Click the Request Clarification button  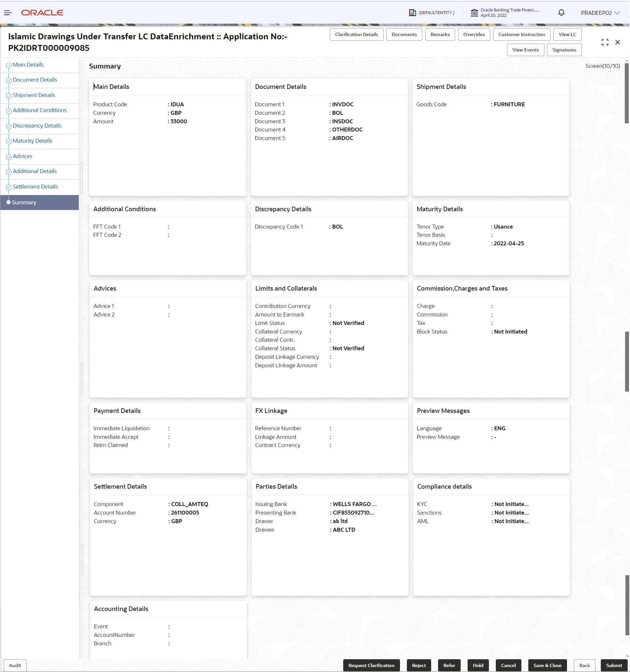click(x=371, y=665)
